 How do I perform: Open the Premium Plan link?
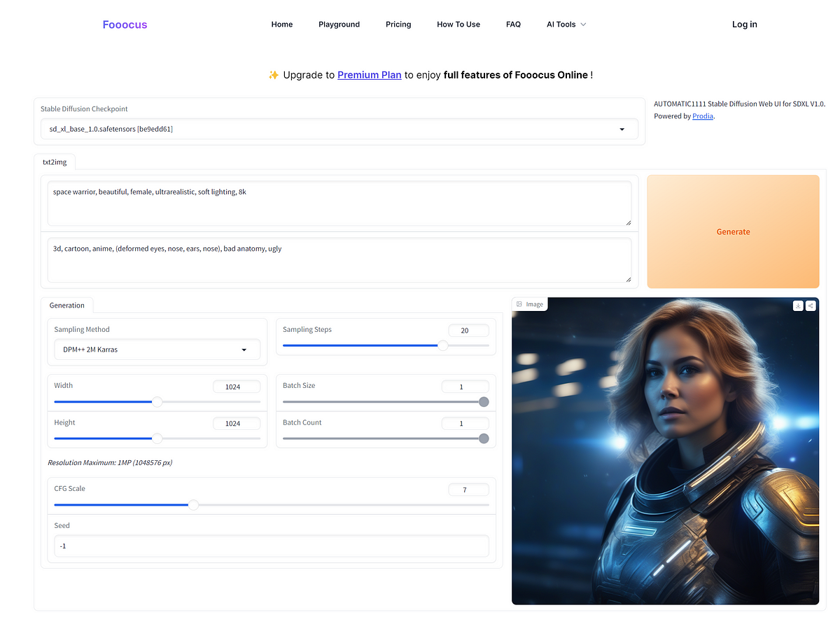coord(370,75)
